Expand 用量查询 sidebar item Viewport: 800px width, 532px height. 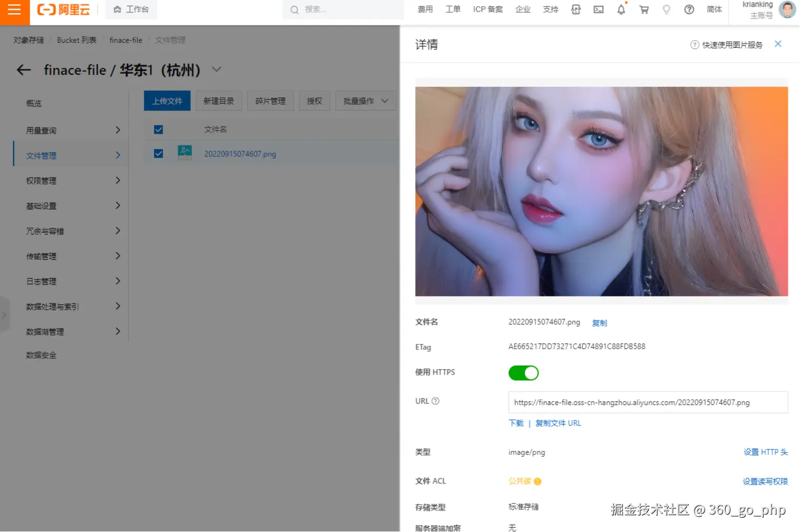click(71, 131)
